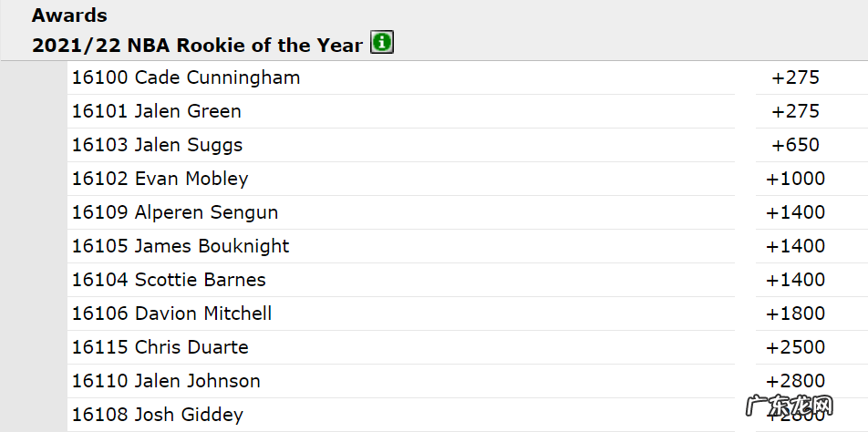Pick James Bouknight +1400 odds
The height and width of the screenshot is (432, 868).
click(795, 246)
